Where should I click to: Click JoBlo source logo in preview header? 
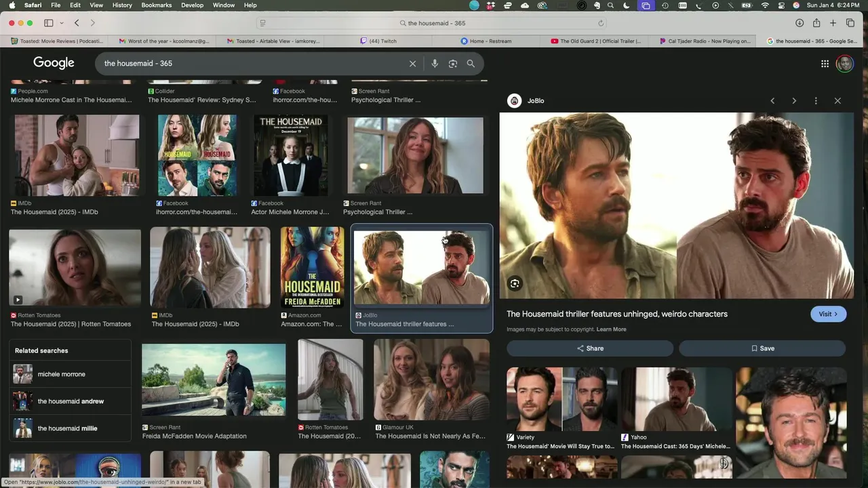click(514, 101)
